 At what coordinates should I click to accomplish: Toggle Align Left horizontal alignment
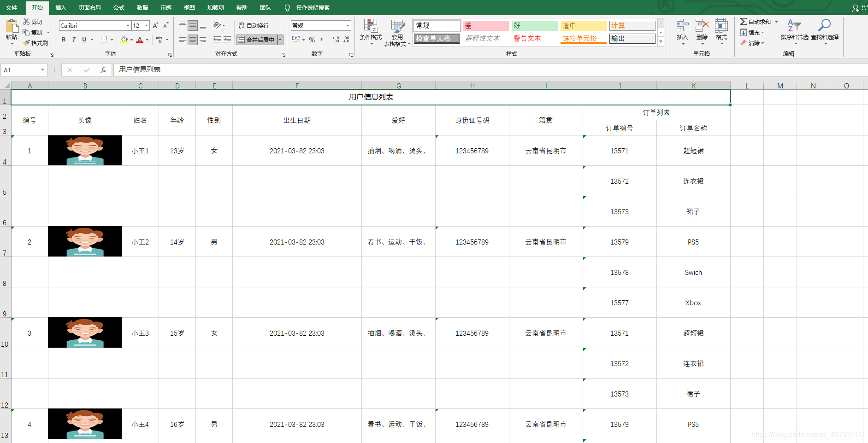(183, 40)
